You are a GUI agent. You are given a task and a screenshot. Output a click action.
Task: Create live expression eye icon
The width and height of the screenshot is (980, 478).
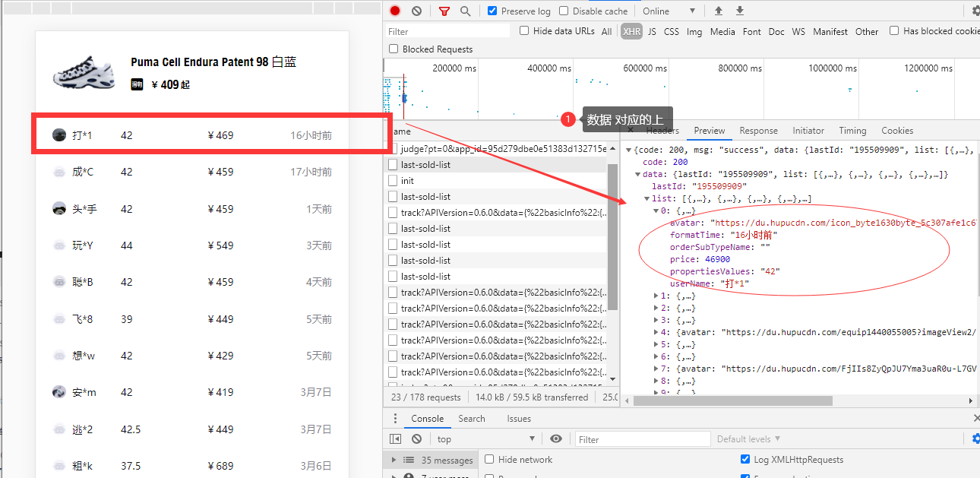(x=556, y=438)
